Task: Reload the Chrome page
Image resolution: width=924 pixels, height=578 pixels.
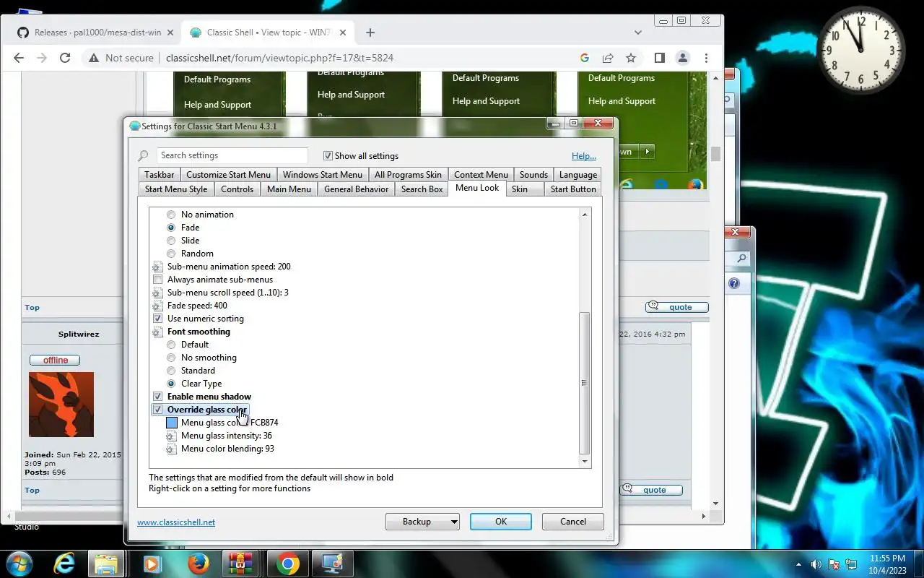Action: point(65,58)
